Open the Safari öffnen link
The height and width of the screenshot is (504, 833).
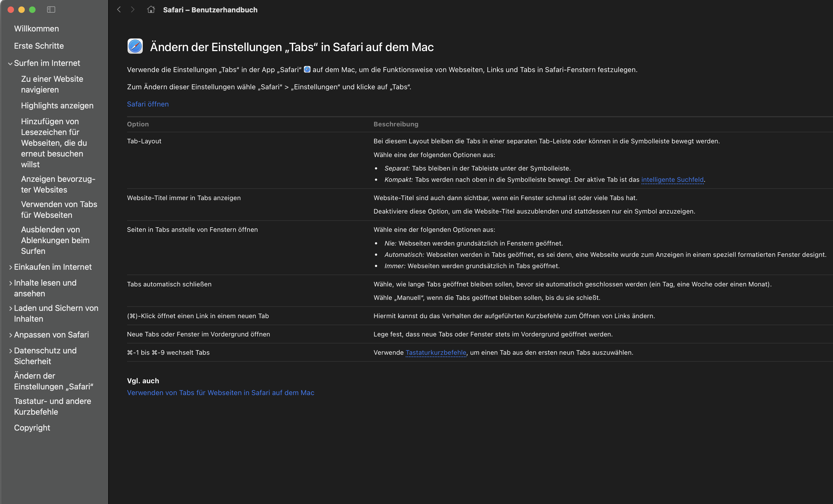pos(148,104)
